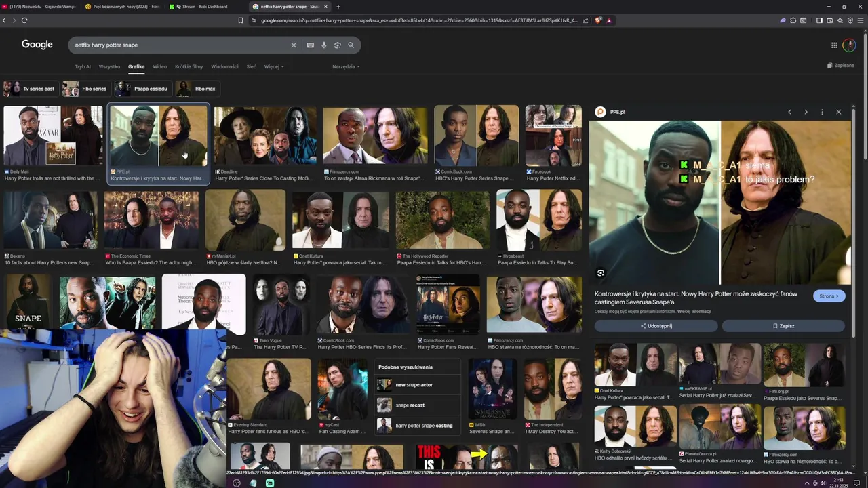Click the Brave shields icon in address bar
The image size is (868, 488).
coord(598,20)
